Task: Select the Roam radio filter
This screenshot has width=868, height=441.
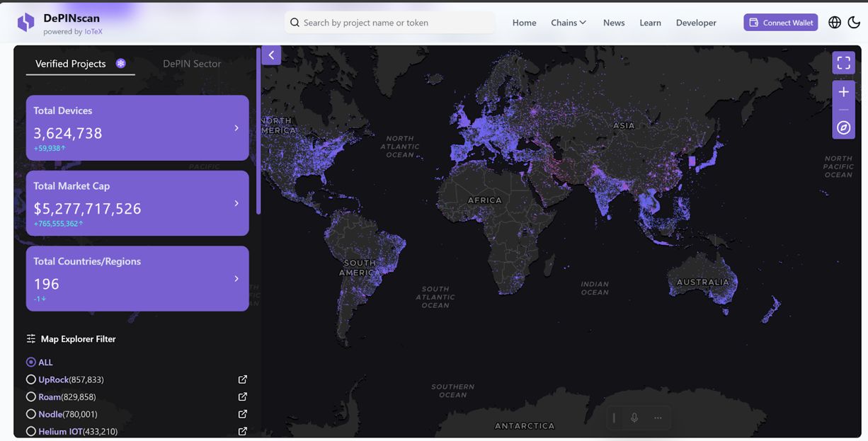Action: (31, 397)
